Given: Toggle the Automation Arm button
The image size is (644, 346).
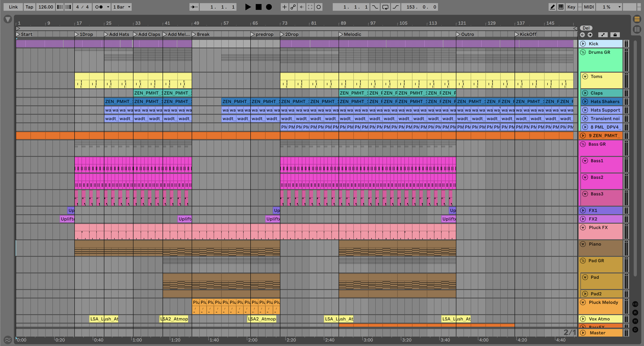Looking at the screenshot, I should pyautogui.click(x=293, y=7).
